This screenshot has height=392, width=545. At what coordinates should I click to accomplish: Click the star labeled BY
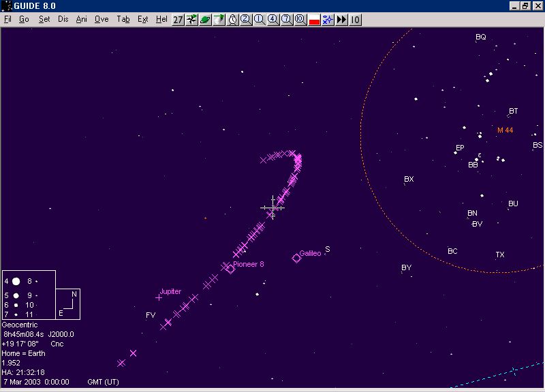pyautogui.click(x=406, y=267)
